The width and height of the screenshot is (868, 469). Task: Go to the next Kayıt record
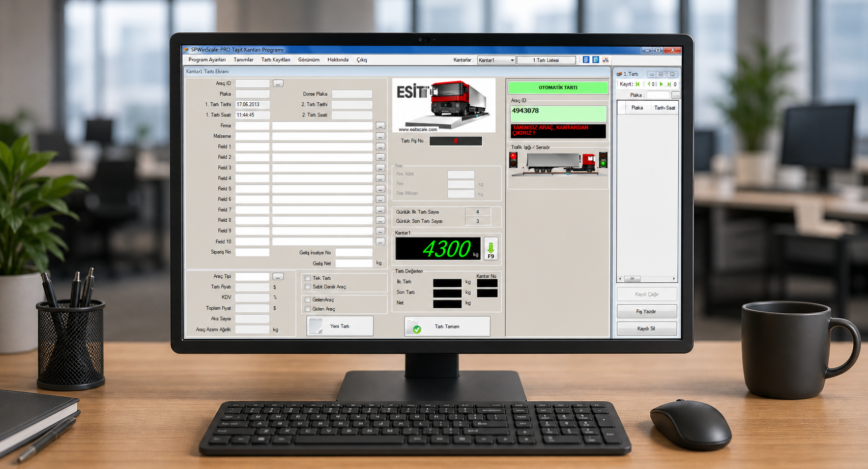(x=661, y=84)
